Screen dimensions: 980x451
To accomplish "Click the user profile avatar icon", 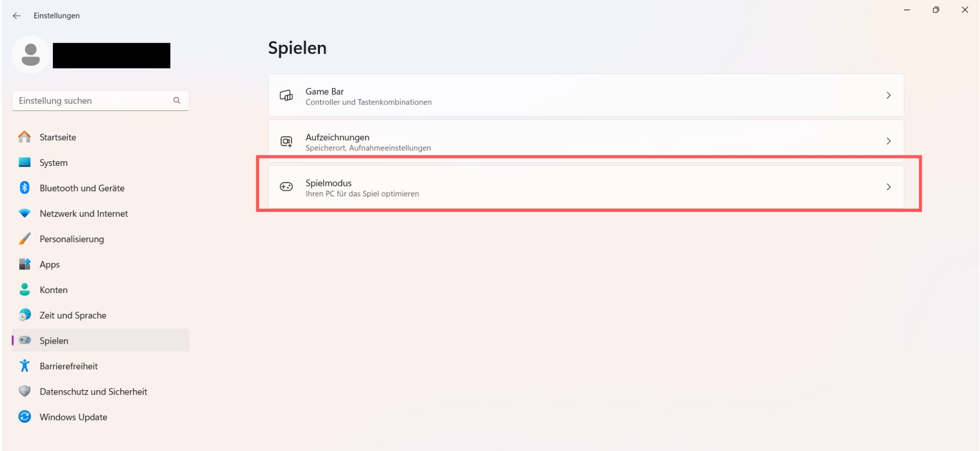I will click(x=30, y=55).
